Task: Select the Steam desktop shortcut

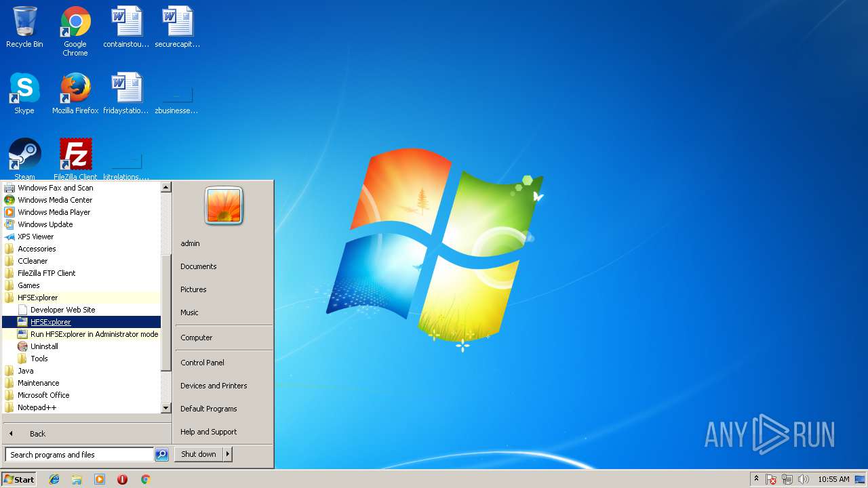Action: pos(24,159)
